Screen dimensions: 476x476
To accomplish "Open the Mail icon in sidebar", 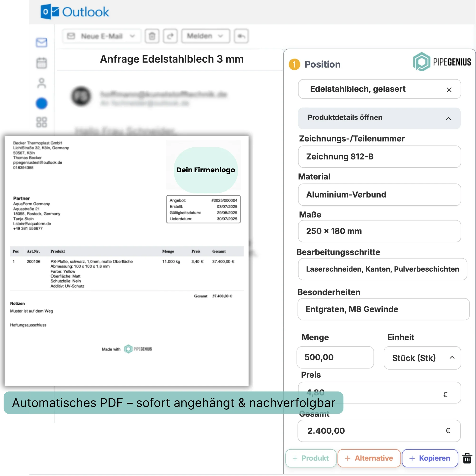I will (41, 42).
